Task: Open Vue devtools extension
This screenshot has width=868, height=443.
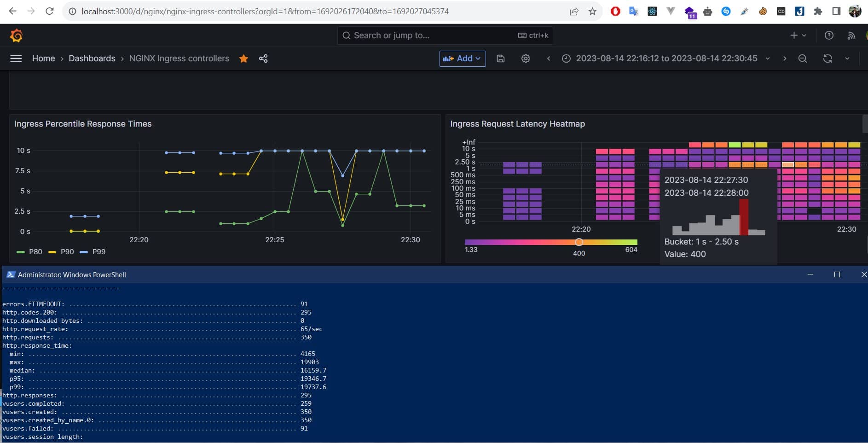Action: pyautogui.click(x=671, y=12)
